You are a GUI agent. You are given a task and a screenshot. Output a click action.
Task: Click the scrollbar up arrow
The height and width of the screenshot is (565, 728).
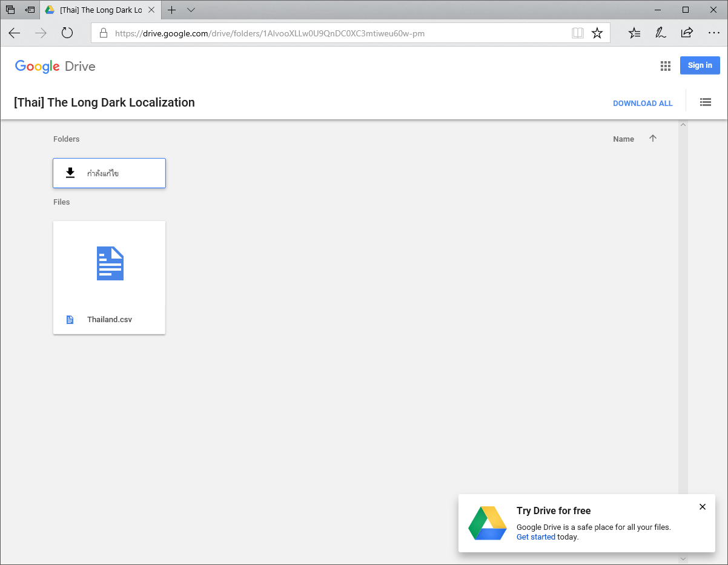[683, 125]
